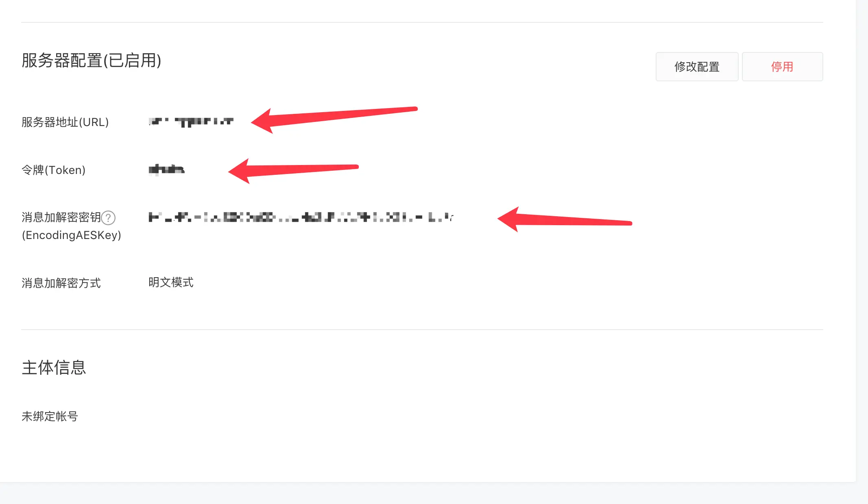Click the (EncodingAESKey) label text
The height and width of the screenshot is (504, 868).
[72, 235]
